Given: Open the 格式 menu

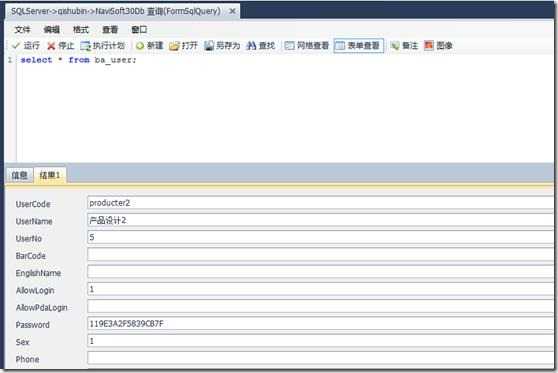Looking at the screenshot, I should click(81, 30).
